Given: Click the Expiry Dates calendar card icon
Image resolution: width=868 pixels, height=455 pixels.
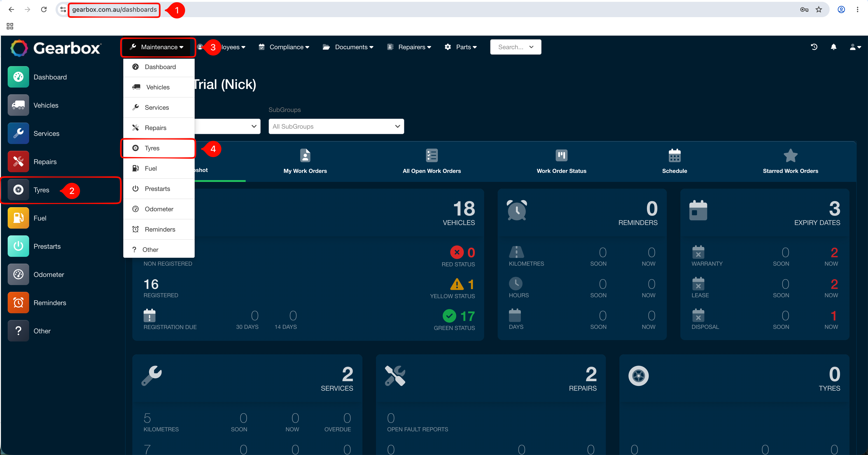Looking at the screenshot, I should pos(698,210).
